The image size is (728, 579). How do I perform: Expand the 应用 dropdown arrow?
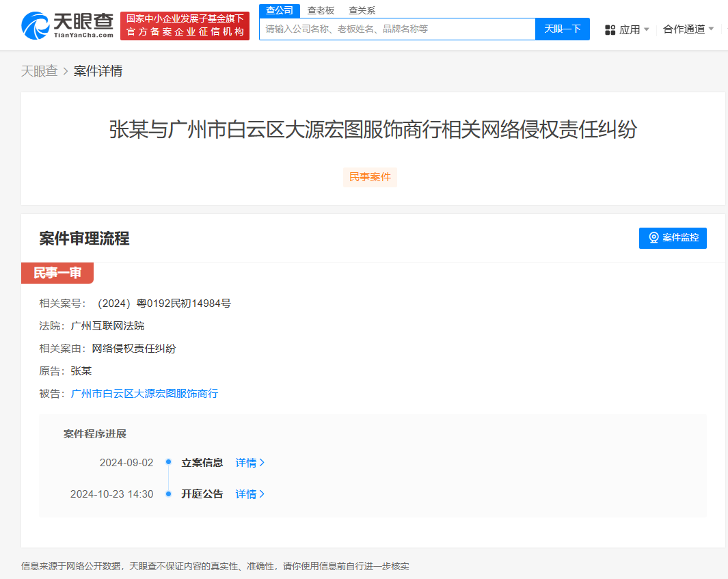click(x=646, y=29)
